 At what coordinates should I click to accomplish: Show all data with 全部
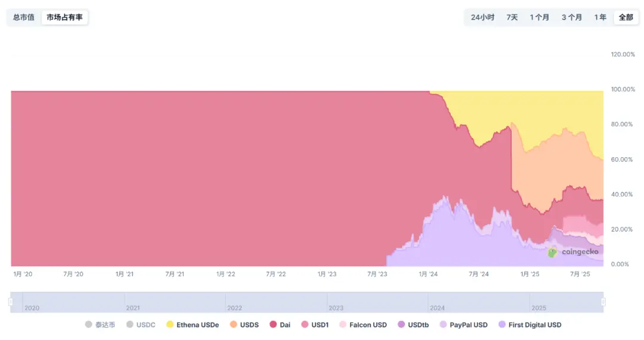pyautogui.click(x=626, y=17)
